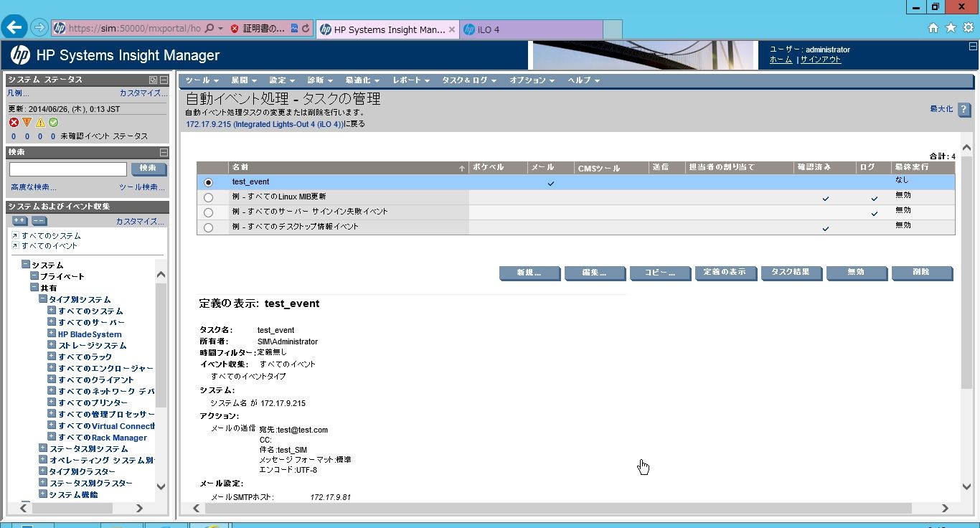Open the 診断 menu

319,80
